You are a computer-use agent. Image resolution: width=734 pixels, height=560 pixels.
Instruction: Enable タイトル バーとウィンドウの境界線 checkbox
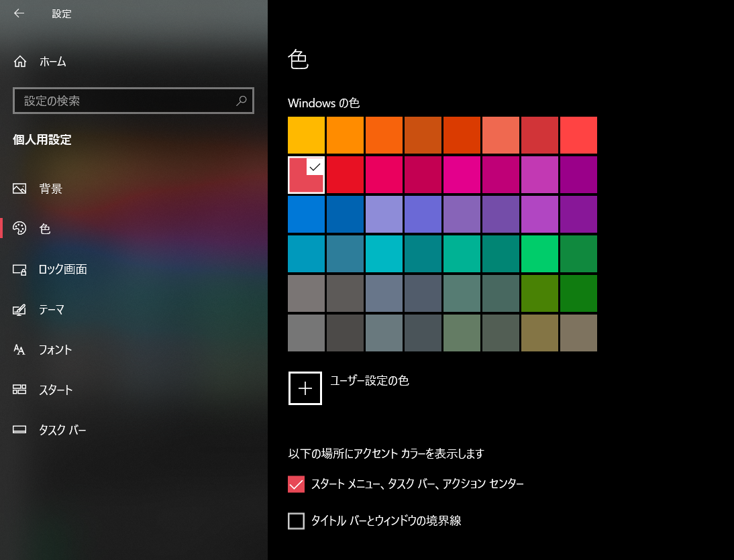297,520
